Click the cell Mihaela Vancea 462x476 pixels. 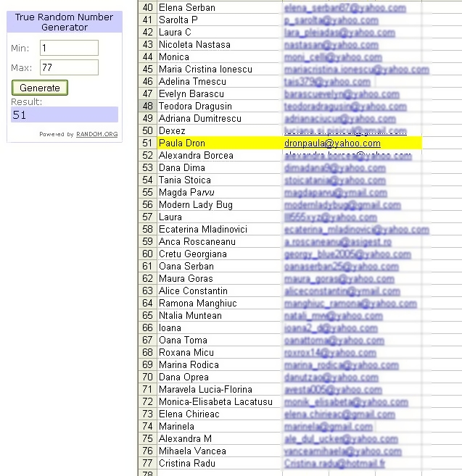coord(220,451)
